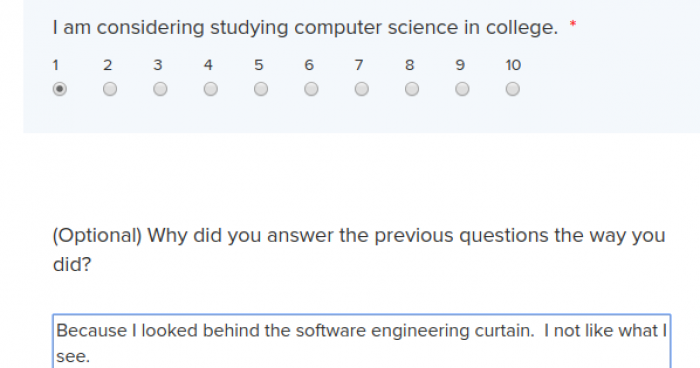
Task: Click the 'considering studying computer science' question text
Action: click(x=305, y=28)
